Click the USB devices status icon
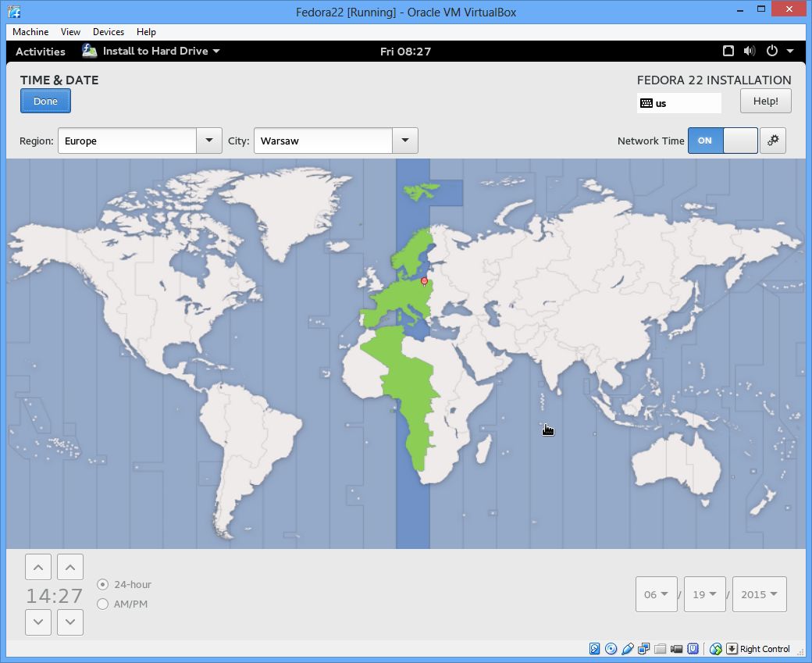812x663 pixels. (x=628, y=648)
